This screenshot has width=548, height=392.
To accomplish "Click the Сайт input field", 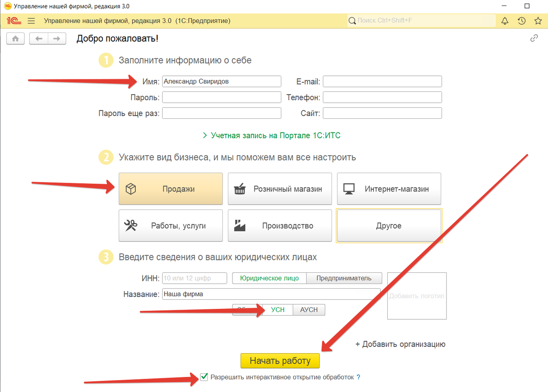I will (382, 113).
